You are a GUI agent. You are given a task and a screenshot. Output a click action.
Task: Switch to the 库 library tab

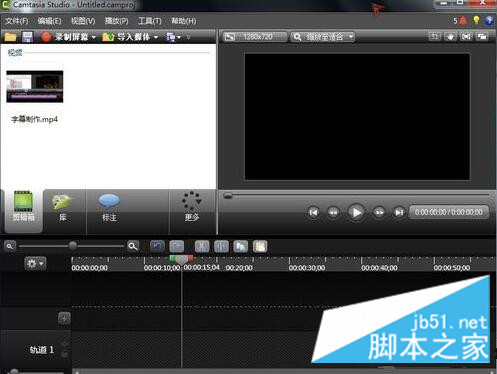pos(63,207)
